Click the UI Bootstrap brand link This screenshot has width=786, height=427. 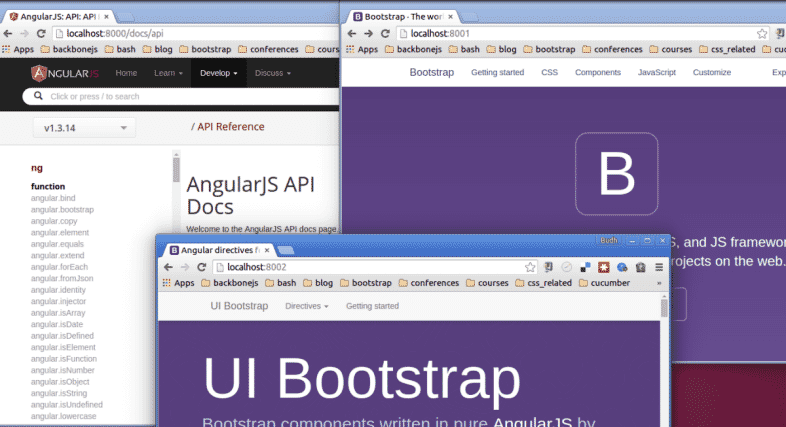[x=239, y=306]
